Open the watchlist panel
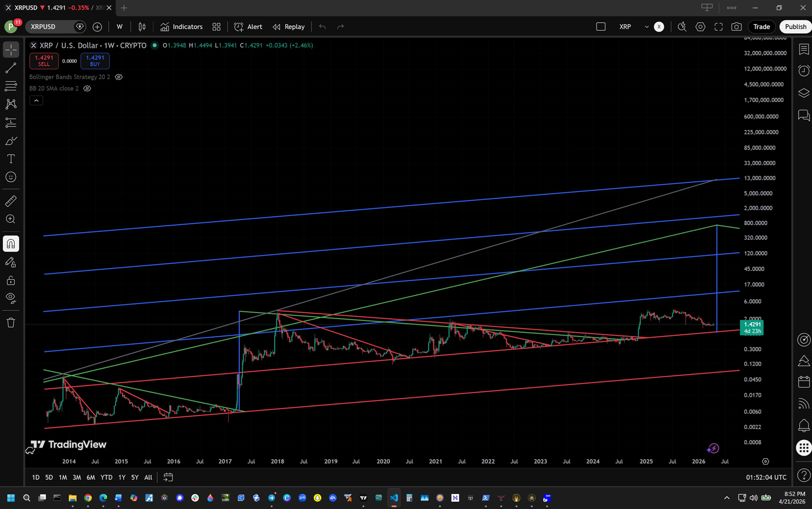The image size is (812, 509). point(804,49)
